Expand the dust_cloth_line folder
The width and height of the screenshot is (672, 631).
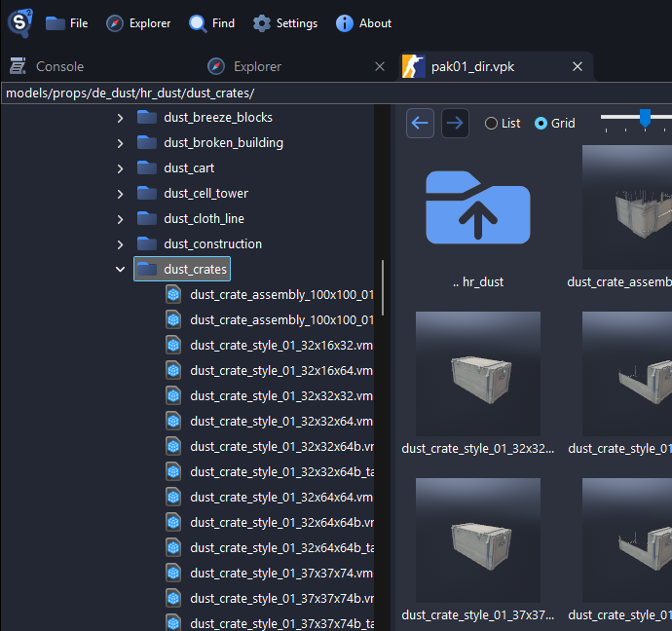120,219
